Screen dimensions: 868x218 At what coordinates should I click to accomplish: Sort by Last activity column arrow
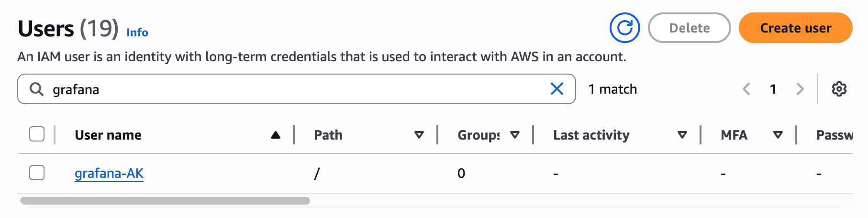tap(682, 135)
